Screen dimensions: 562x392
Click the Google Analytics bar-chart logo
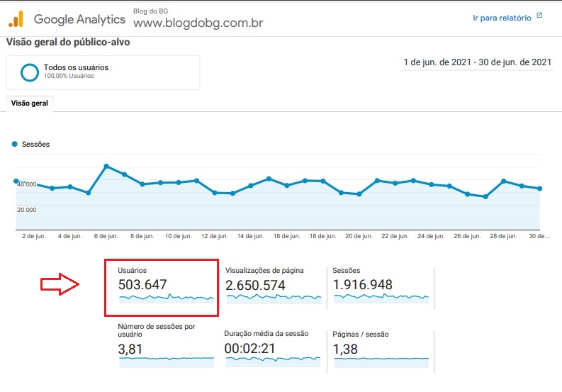[16, 19]
